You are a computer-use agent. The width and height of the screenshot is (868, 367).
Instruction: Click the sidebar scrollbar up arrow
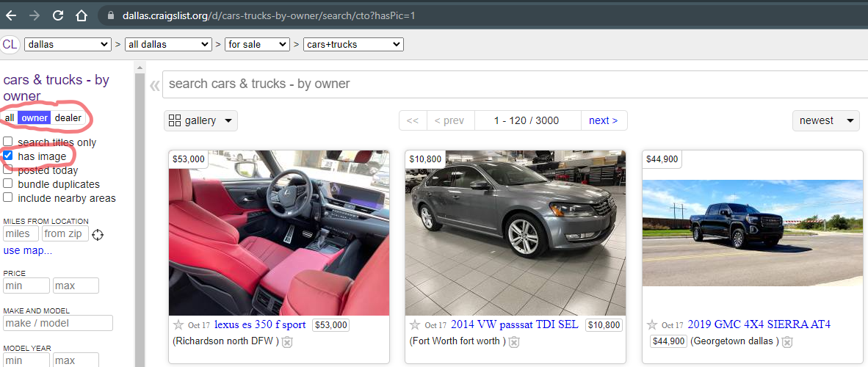[x=140, y=68]
